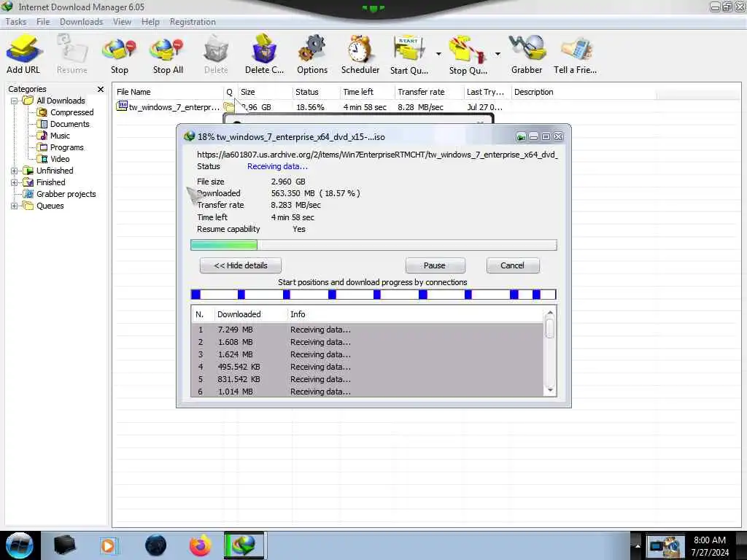Open the Help menu

[150, 22]
